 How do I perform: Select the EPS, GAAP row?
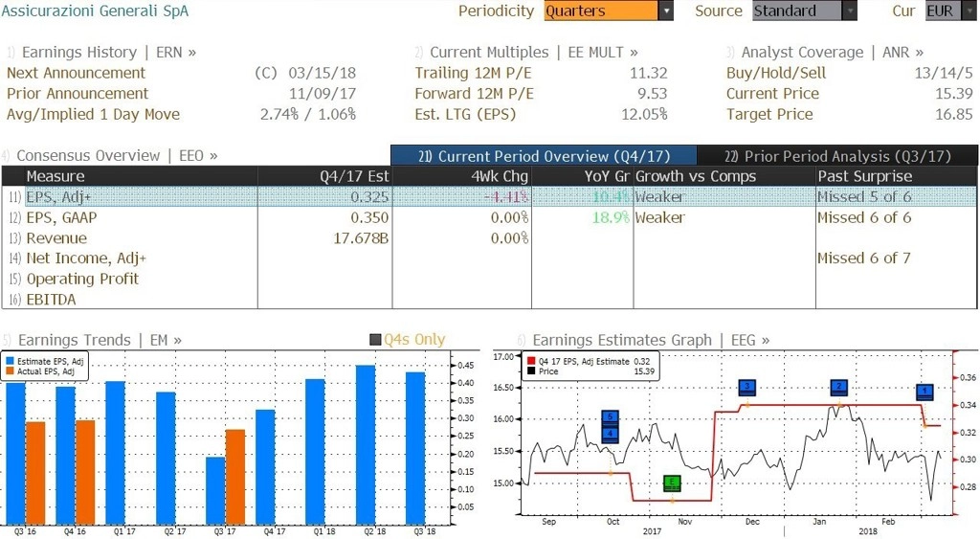[489, 217]
